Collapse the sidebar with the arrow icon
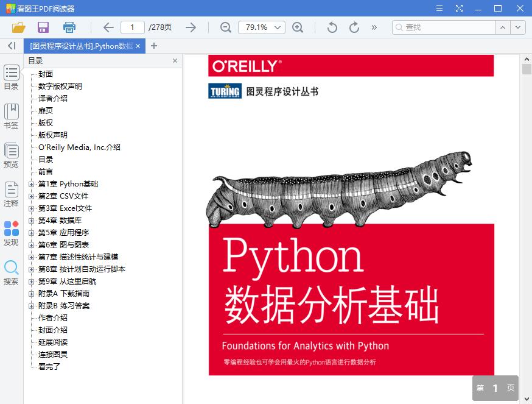 (12, 46)
